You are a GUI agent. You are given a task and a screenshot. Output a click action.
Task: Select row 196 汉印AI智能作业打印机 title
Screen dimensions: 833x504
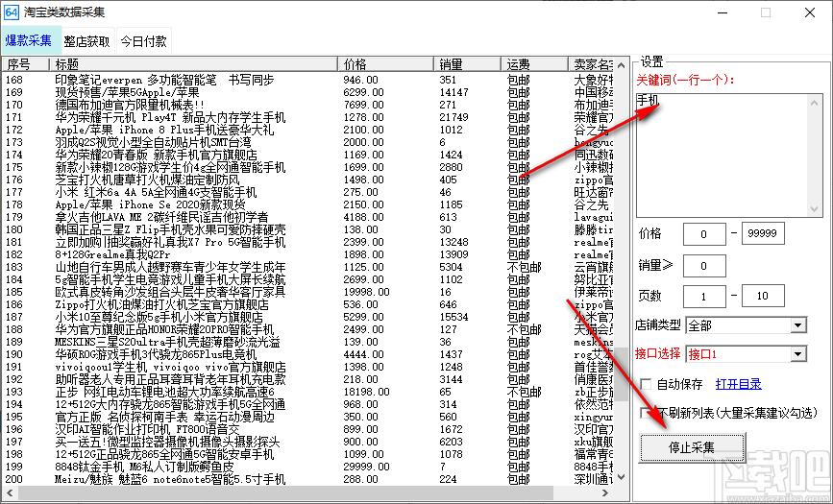click(148, 428)
